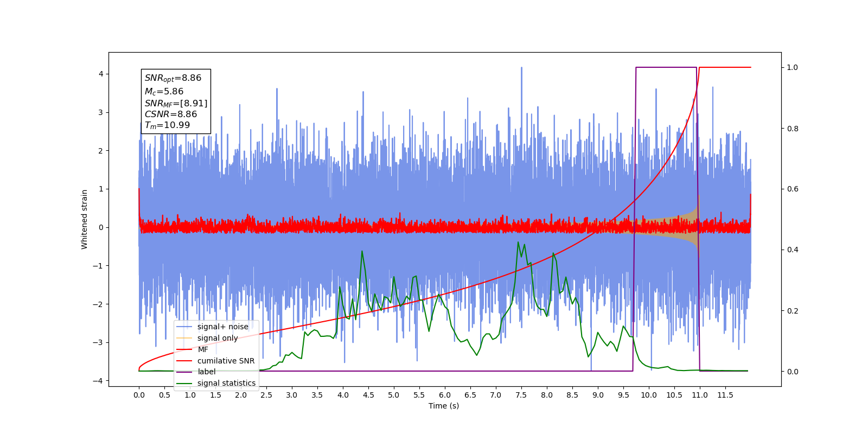868x434 pixels.
Task: Click the 'signal only' legend label
Action: point(218,338)
